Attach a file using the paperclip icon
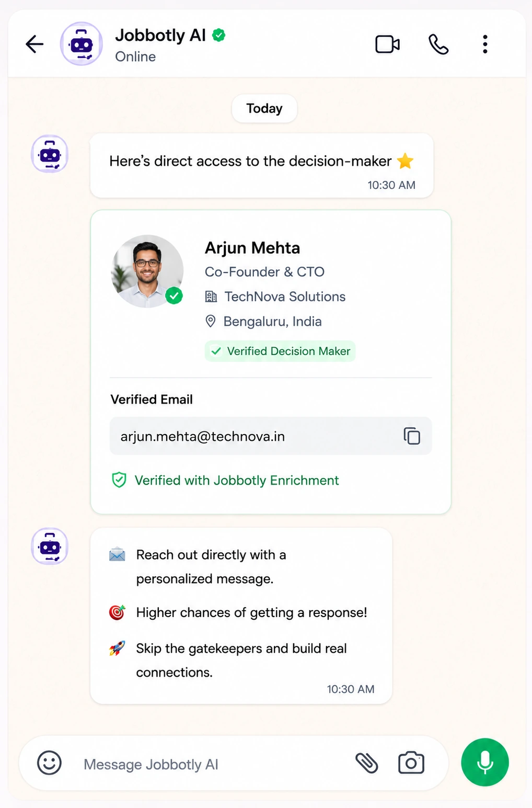532x808 pixels. [366, 763]
